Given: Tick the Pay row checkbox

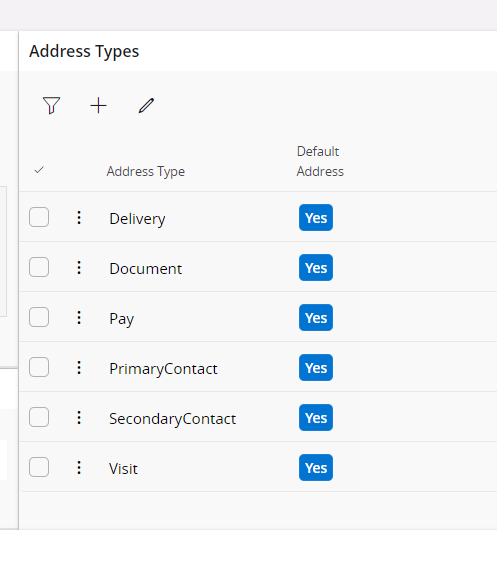Looking at the screenshot, I should (x=39, y=317).
